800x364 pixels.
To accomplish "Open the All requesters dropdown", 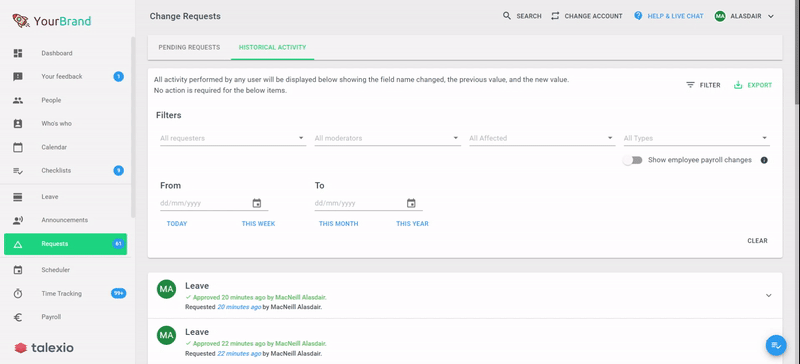I will 233,138.
